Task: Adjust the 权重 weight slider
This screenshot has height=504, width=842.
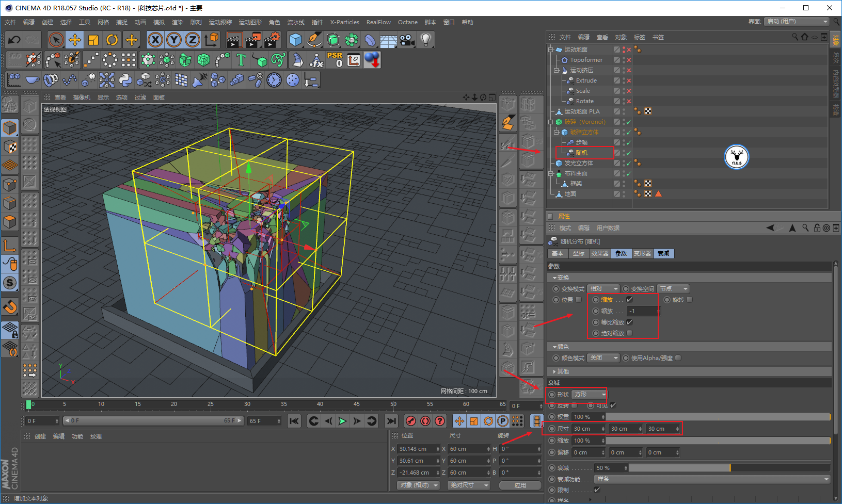Action: coord(718,417)
